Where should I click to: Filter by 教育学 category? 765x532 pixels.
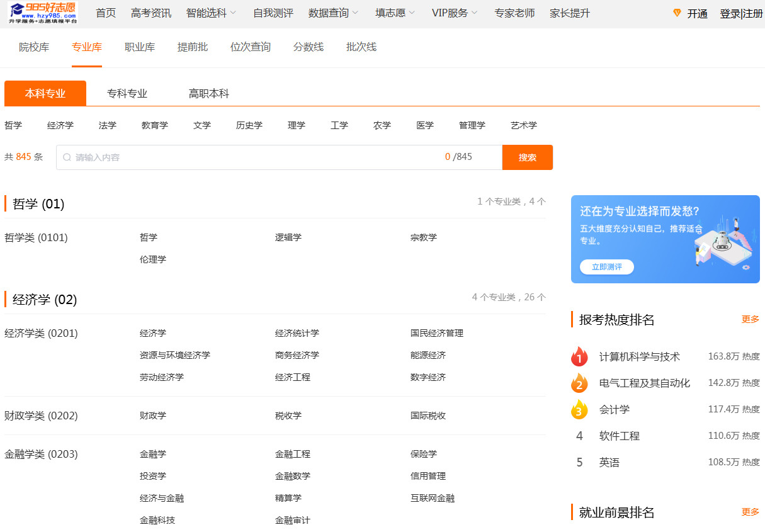click(155, 125)
